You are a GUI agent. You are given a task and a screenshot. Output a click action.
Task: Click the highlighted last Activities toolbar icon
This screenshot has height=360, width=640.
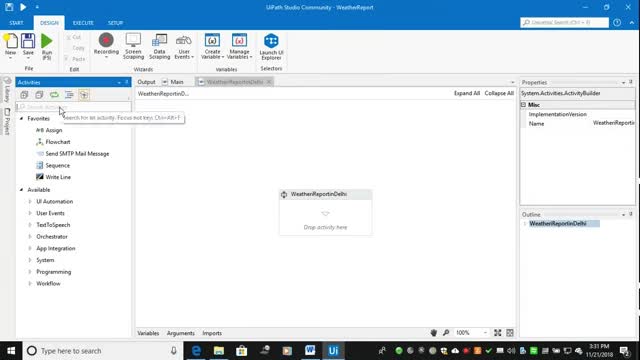click(84, 95)
